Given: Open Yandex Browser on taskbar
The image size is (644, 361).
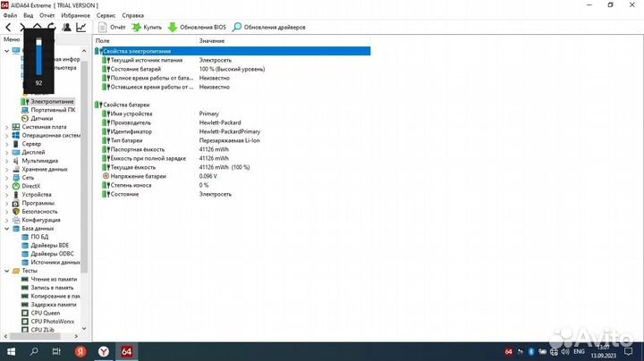Looking at the screenshot, I should (104, 351).
